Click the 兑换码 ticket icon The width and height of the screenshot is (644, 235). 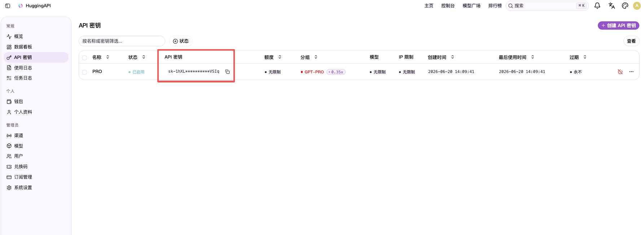[x=9, y=167]
